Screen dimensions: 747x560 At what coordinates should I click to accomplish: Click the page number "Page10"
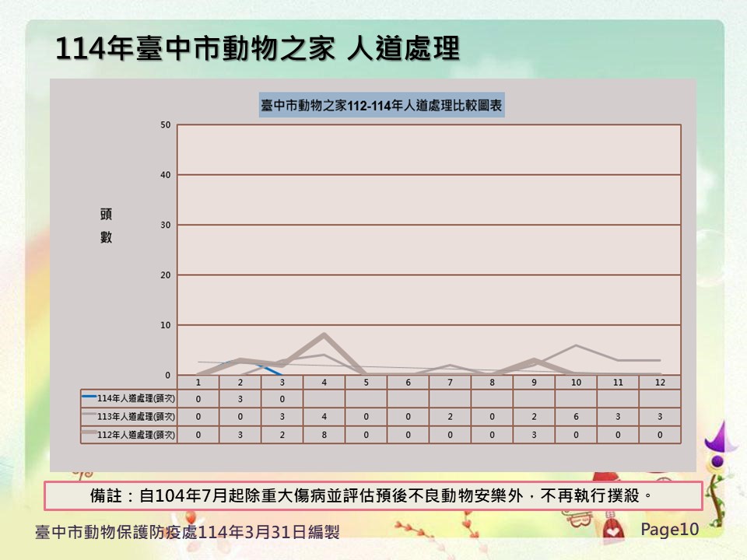tap(669, 529)
